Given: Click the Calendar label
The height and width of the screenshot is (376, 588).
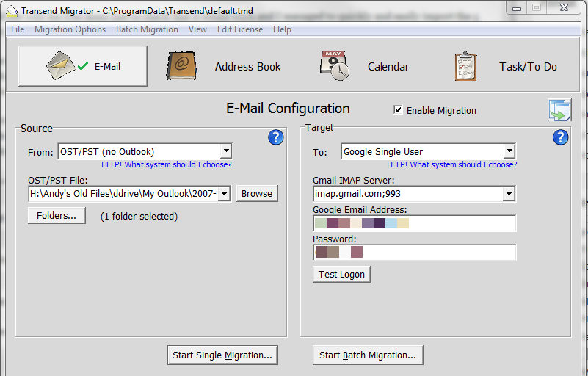Looking at the screenshot, I should (388, 66).
